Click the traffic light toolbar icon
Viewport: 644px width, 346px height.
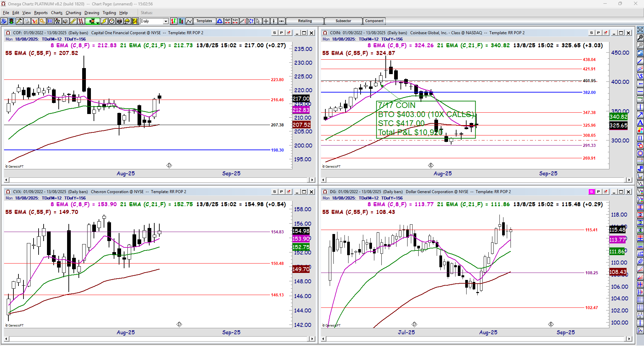click(x=11, y=21)
